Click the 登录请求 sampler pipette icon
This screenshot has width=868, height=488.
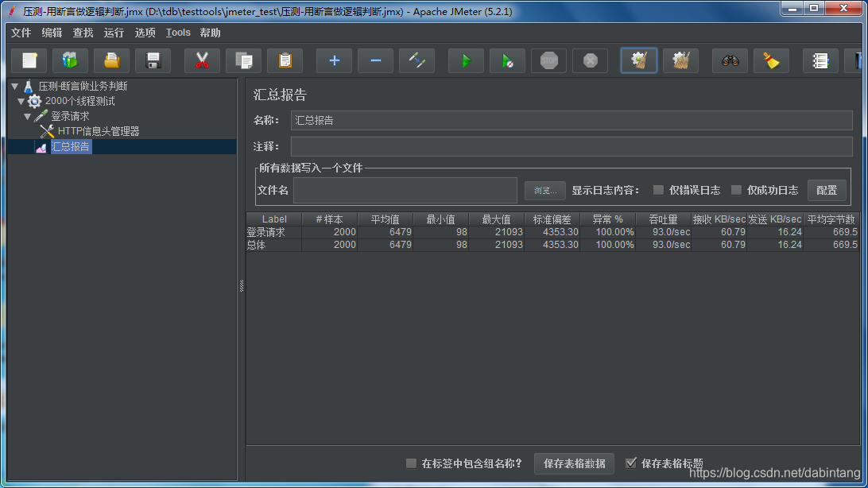pos(41,116)
